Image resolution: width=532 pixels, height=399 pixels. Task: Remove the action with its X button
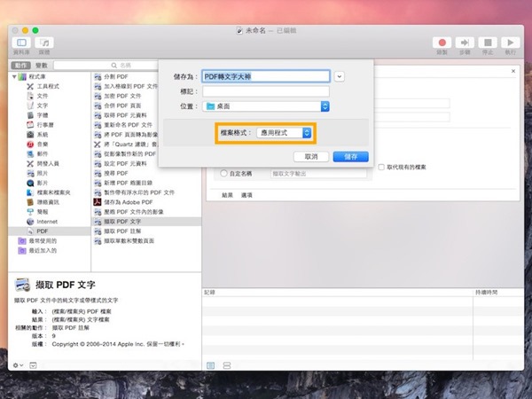pos(513,71)
